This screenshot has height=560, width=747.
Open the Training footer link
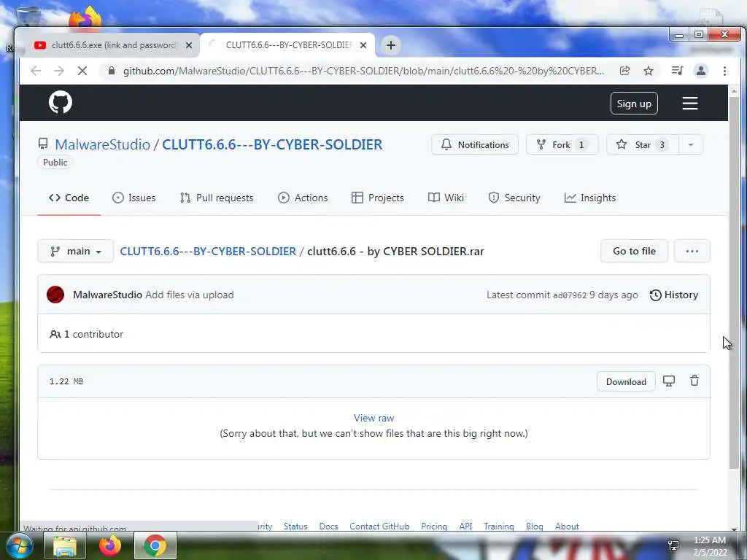click(499, 526)
